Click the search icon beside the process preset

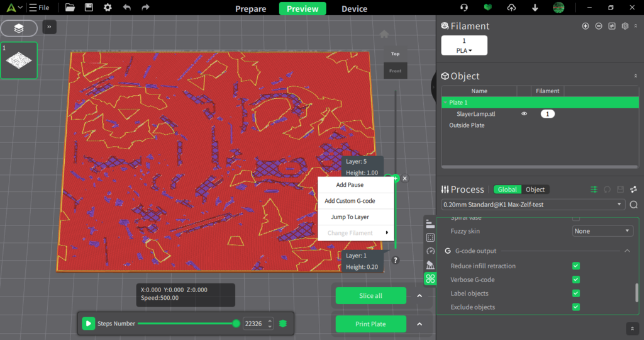pyautogui.click(x=633, y=205)
